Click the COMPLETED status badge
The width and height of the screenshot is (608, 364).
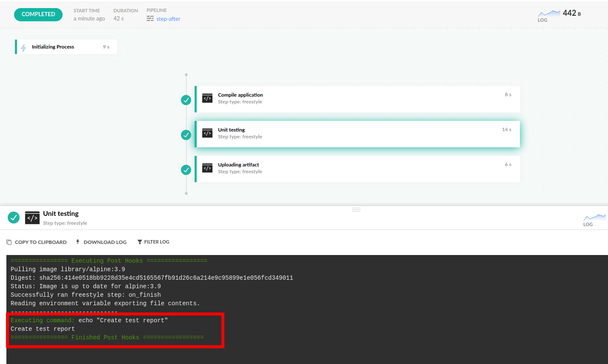point(38,14)
